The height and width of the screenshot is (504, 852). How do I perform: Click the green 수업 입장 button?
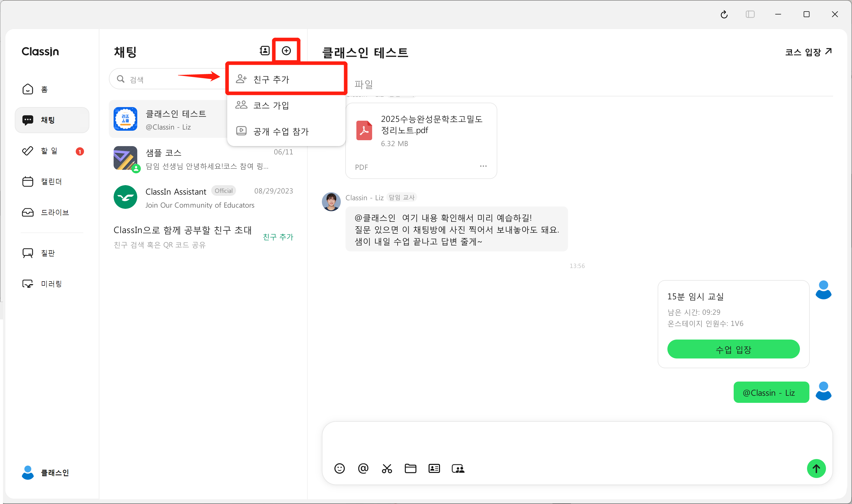pyautogui.click(x=733, y=349)
